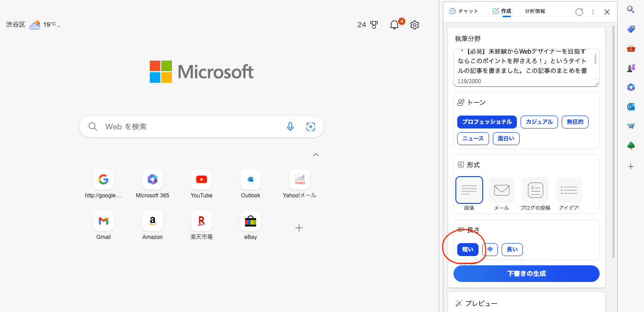Screen dimensions: 644x312
Task: Open the Tools briefcase icon in sidebar
Action: click(x=631, y=49)
